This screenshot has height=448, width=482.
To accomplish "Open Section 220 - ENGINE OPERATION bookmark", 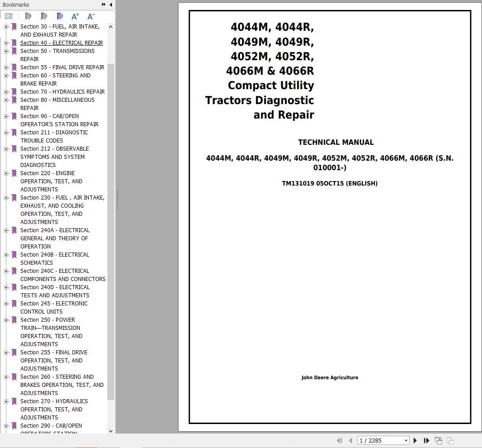I will point(51,181).
